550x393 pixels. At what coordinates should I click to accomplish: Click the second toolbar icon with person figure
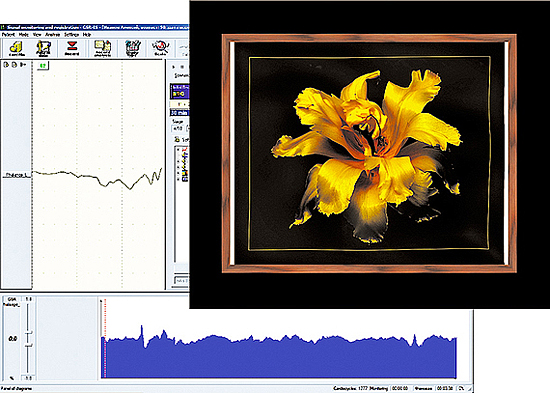pos(43,48)
